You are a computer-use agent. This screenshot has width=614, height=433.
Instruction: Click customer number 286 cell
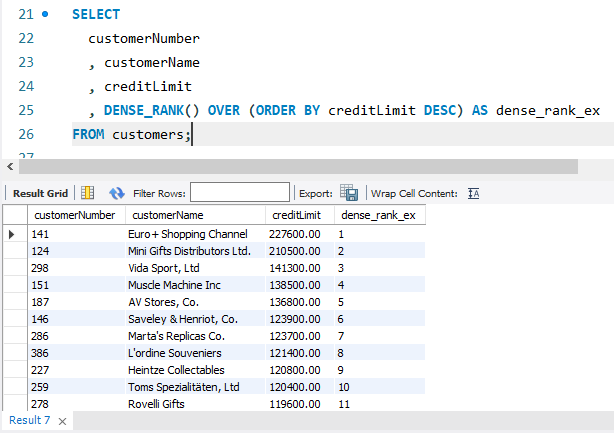click(x=76, y=336)
